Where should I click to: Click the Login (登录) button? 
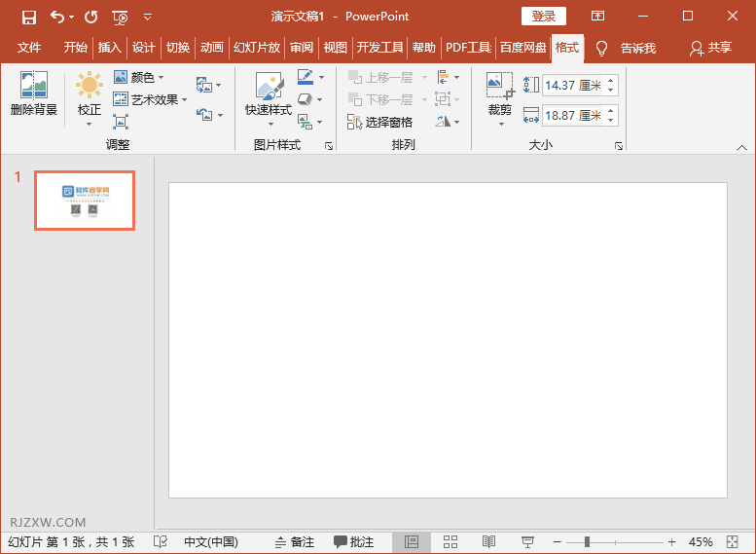[x=544, y=17]
